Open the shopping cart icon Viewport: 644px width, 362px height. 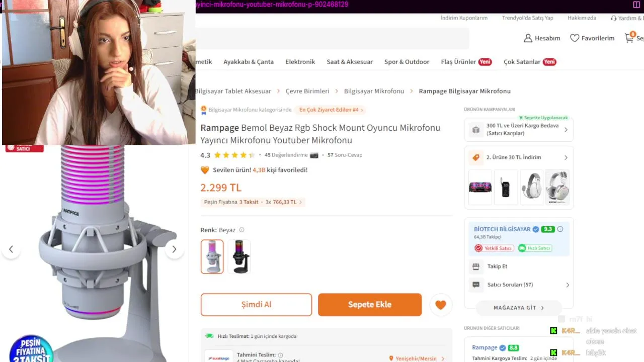pyautogui.click(x=629, y=38)
